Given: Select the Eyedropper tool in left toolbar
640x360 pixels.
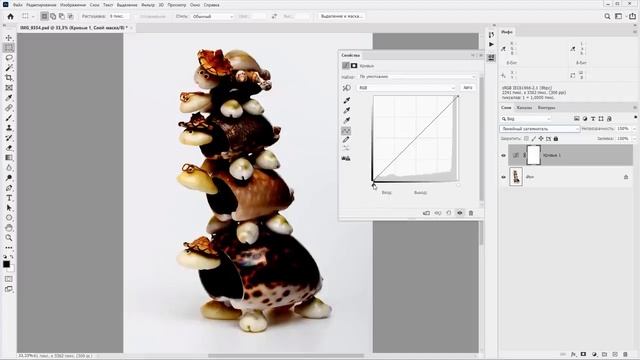Looking at the screenshot, I should [x=9, y=98].
